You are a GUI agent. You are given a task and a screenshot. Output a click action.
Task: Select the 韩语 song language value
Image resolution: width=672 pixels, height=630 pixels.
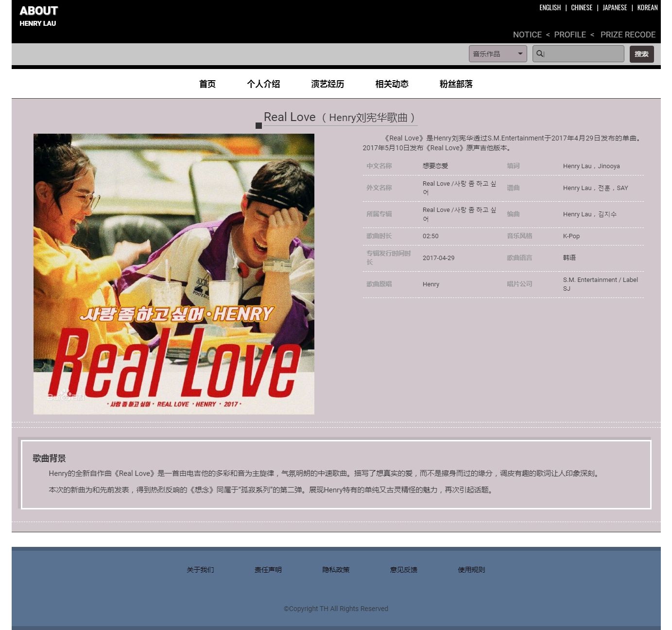[x=569, y=258]
